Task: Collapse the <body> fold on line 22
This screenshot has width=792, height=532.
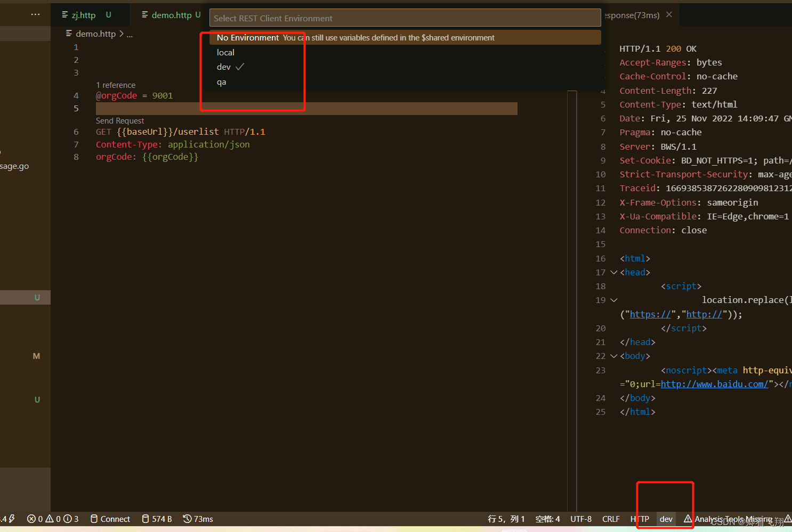Action: (x=613, y=356)
